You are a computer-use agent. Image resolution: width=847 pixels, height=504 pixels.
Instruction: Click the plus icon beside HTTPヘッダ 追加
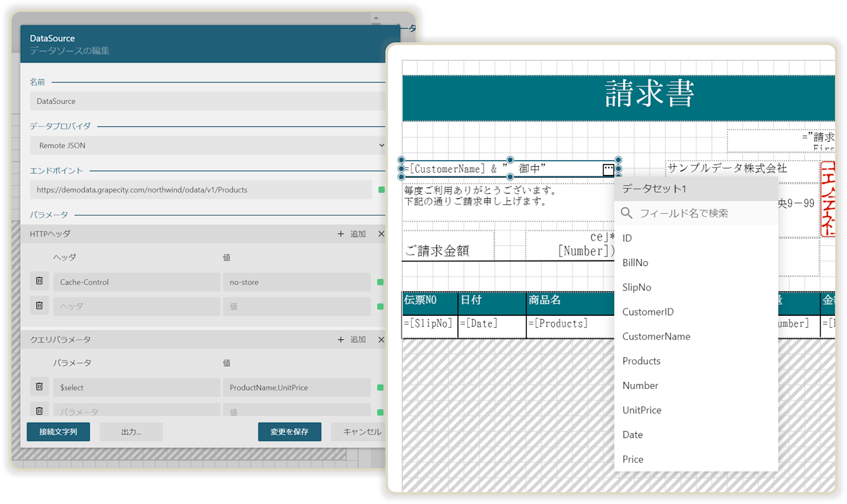(x=341, y=234)
